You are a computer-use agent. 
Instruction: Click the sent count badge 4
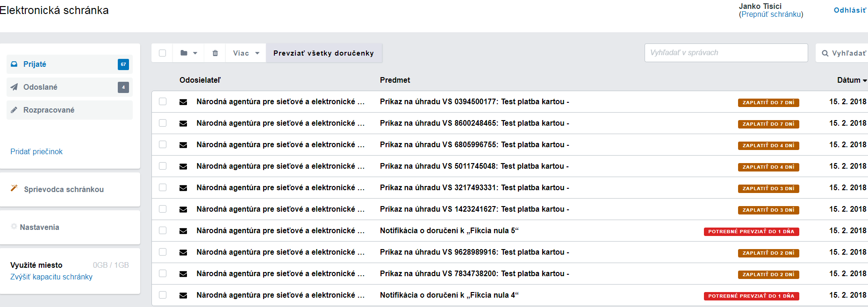pyautogui.click(x=123, y=87)
